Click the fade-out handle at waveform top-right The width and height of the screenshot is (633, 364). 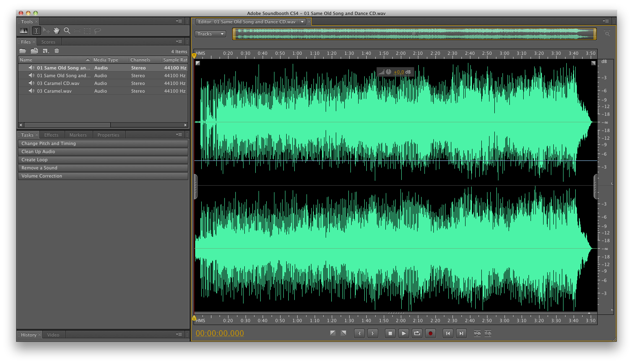point(594,63)
